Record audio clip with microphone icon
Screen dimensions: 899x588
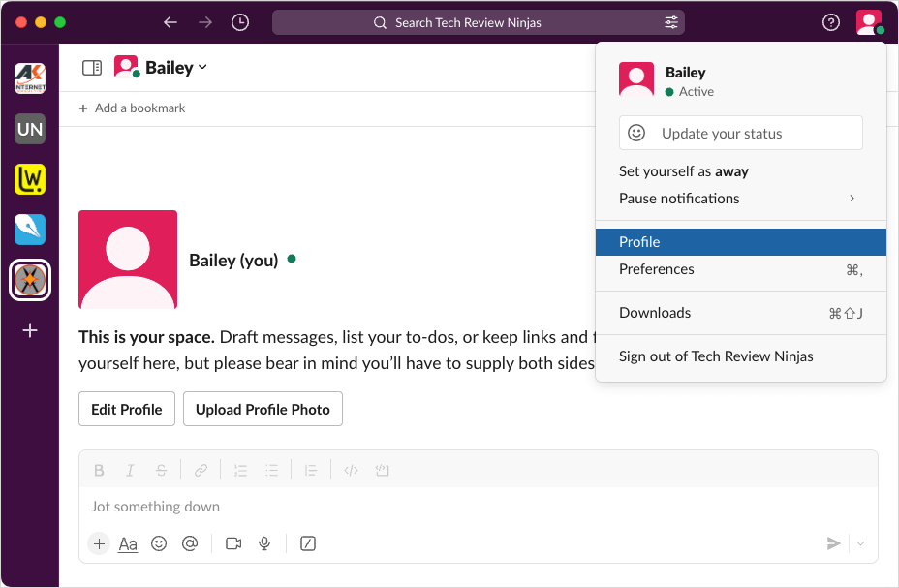click(264, 543)
